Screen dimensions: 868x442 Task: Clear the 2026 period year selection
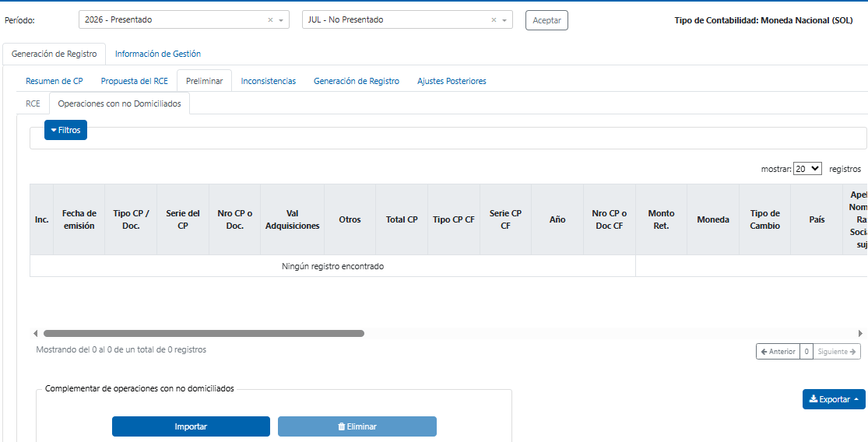[x=270, y=20]
